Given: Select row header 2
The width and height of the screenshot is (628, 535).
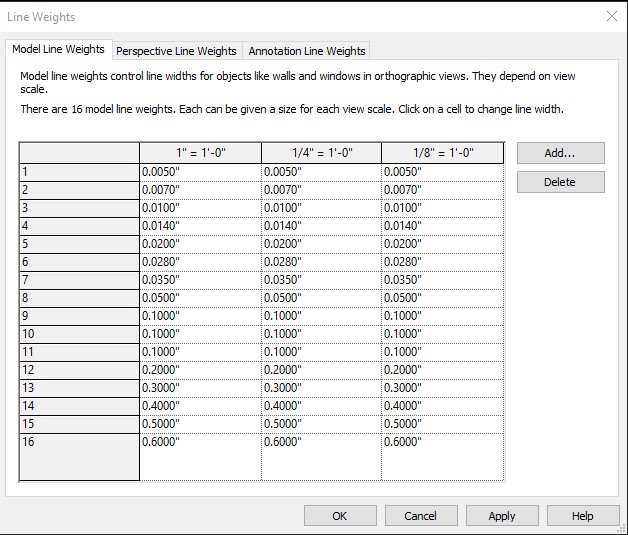Looking at the screenshot, I should pyautogui.click(x=80, y=190).
